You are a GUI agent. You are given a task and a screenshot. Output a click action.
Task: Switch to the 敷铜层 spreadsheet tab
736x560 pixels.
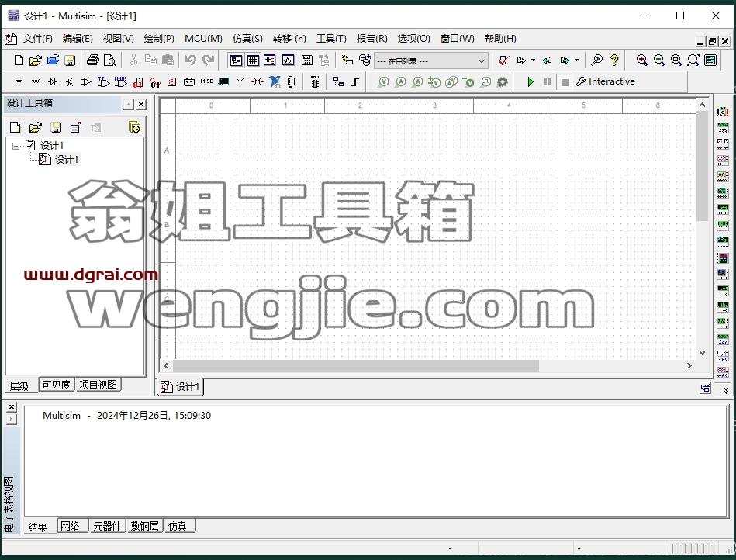(144, 526)
